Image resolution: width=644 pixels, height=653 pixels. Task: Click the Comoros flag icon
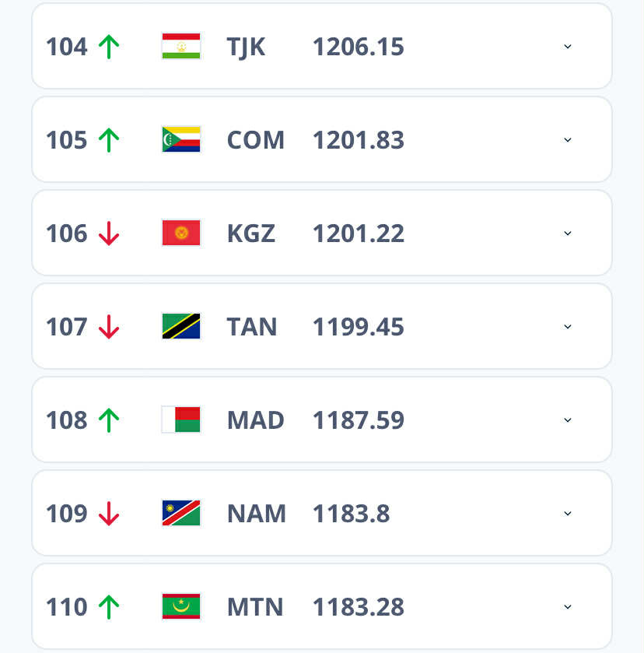point(181,139)
